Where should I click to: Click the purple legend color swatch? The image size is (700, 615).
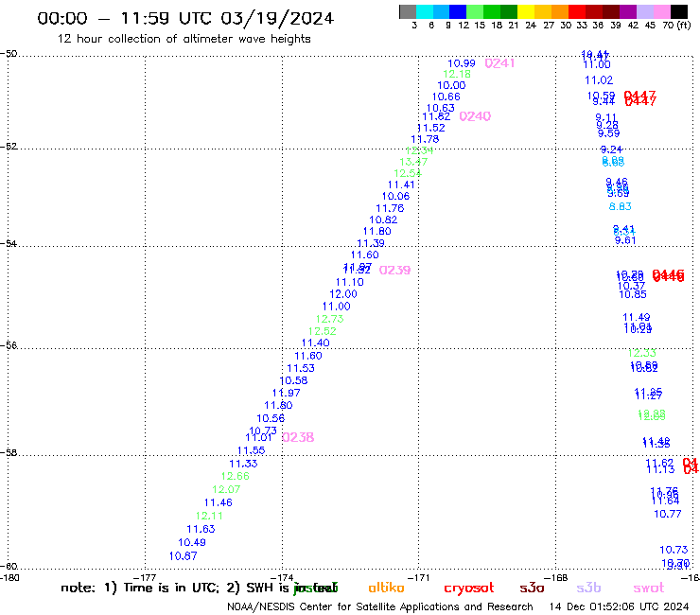[x=628, y=11]
